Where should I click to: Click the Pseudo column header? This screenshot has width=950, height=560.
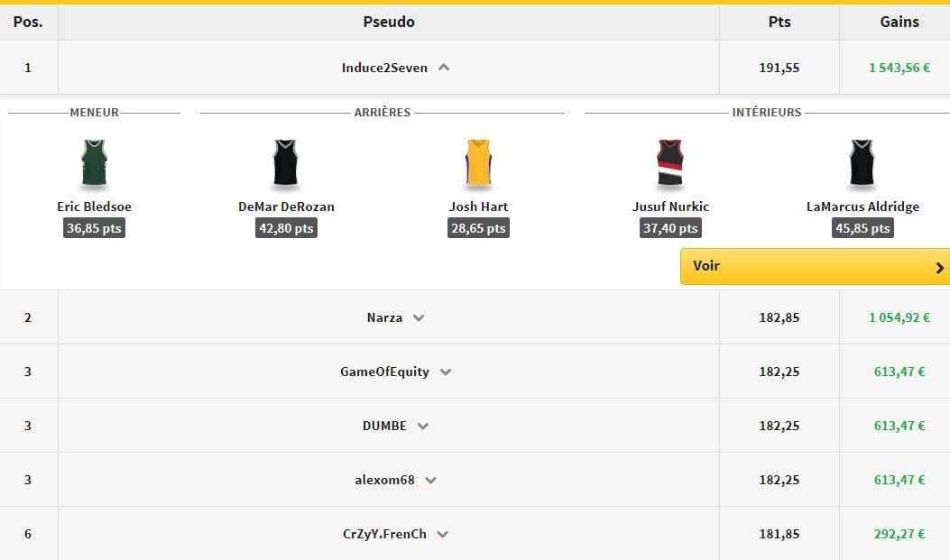(389, 22)
